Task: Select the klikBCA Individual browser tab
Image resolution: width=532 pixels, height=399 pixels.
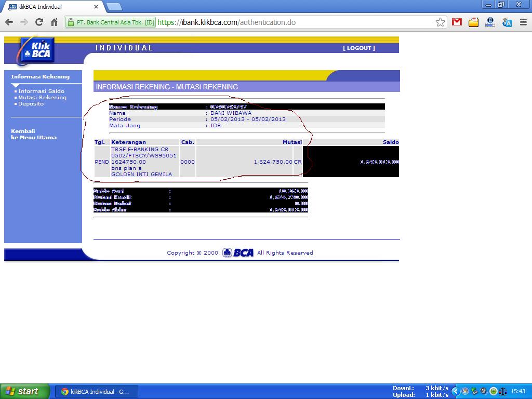Action: (x=52, y=6)
